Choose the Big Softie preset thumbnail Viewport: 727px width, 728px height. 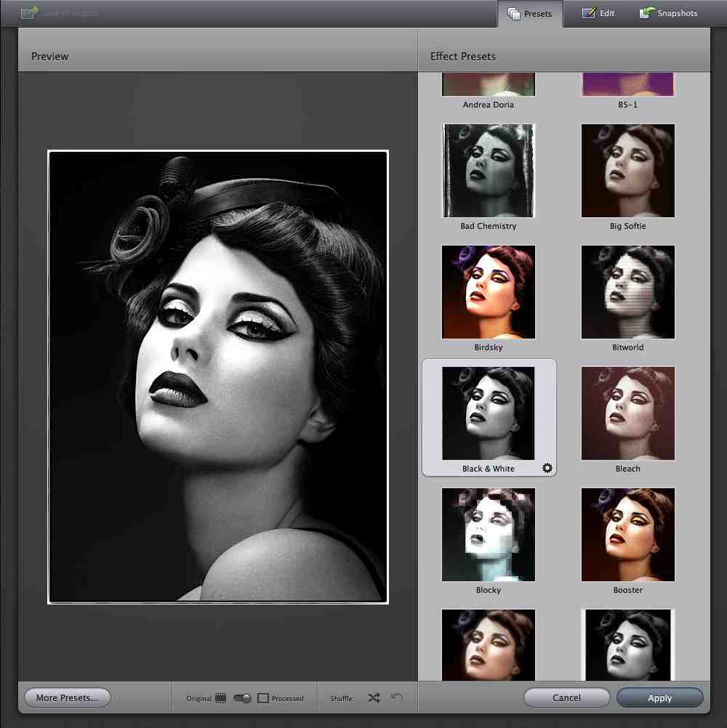tap(628, 171)
